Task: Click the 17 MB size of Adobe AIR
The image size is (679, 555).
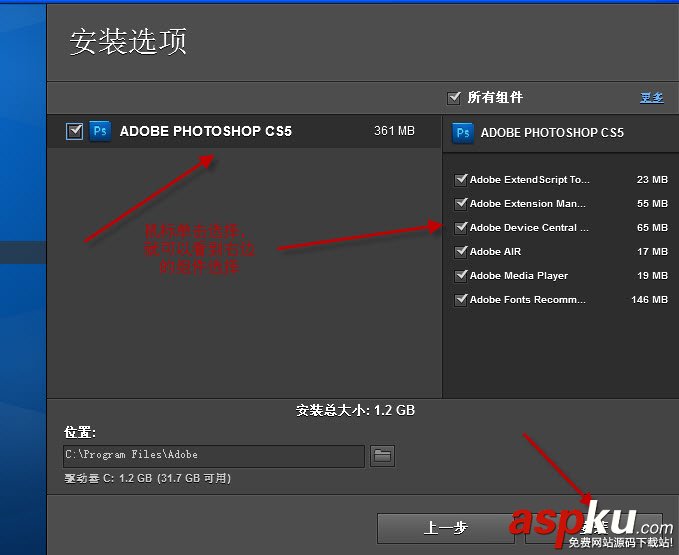Action: pyautogui.click(x=652, y=252)
